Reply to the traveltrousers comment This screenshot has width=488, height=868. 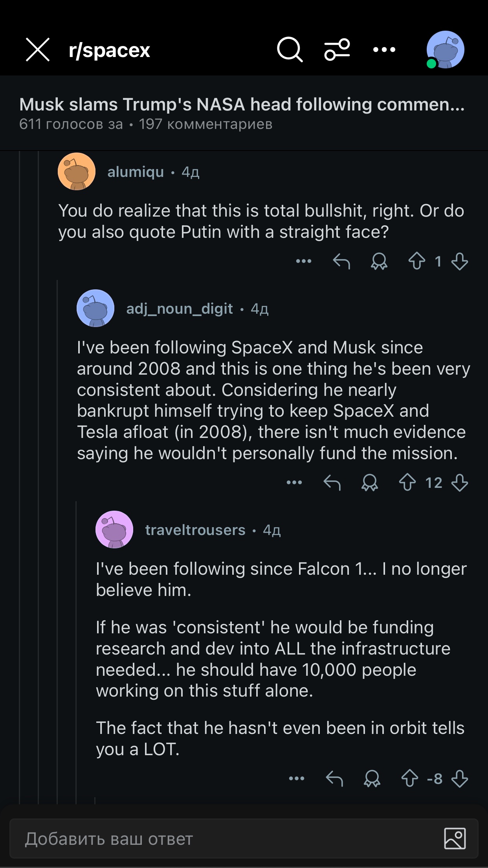click(x=334, y=779)
